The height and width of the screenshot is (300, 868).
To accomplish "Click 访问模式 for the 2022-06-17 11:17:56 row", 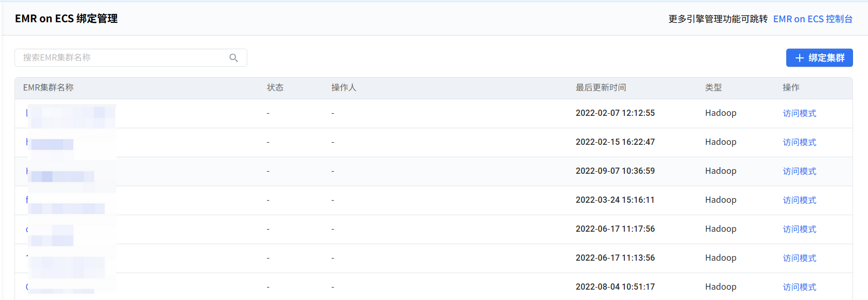I will (x=799, y=229).
